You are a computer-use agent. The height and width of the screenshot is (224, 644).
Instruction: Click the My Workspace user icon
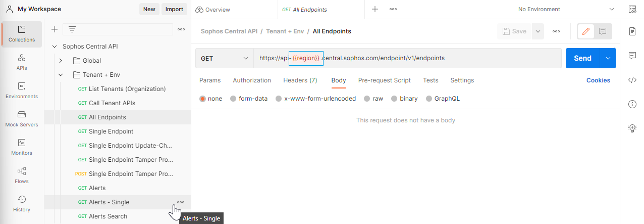point(9,9)
